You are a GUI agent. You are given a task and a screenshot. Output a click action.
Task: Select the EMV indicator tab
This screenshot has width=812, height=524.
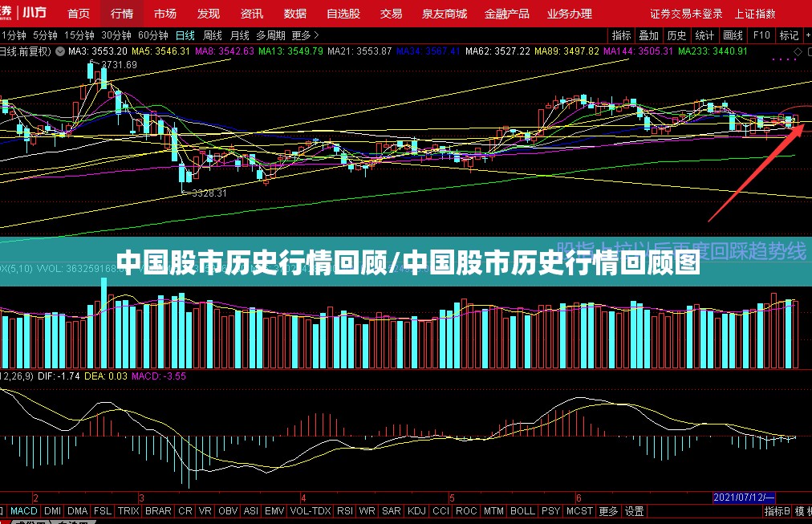click(x=275, y=511)
